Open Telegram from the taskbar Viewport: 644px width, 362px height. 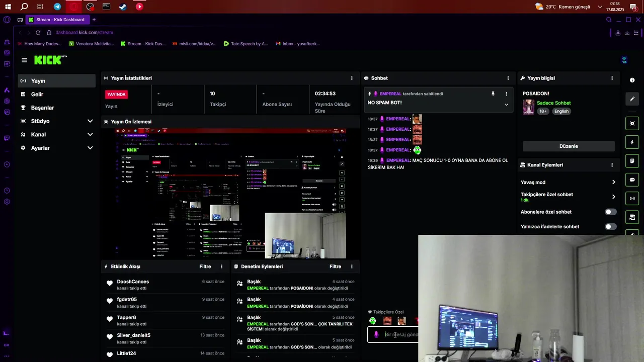tap(57, 7)
